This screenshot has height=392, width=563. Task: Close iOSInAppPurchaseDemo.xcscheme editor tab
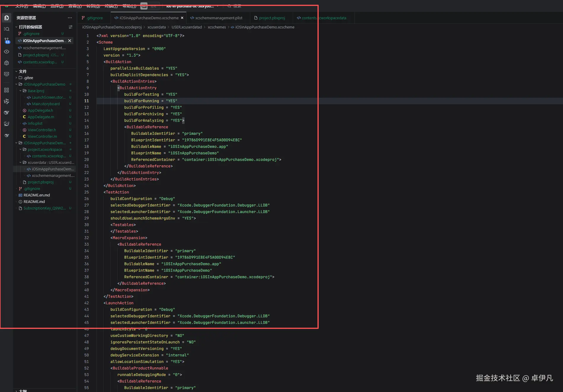(182, 18)
